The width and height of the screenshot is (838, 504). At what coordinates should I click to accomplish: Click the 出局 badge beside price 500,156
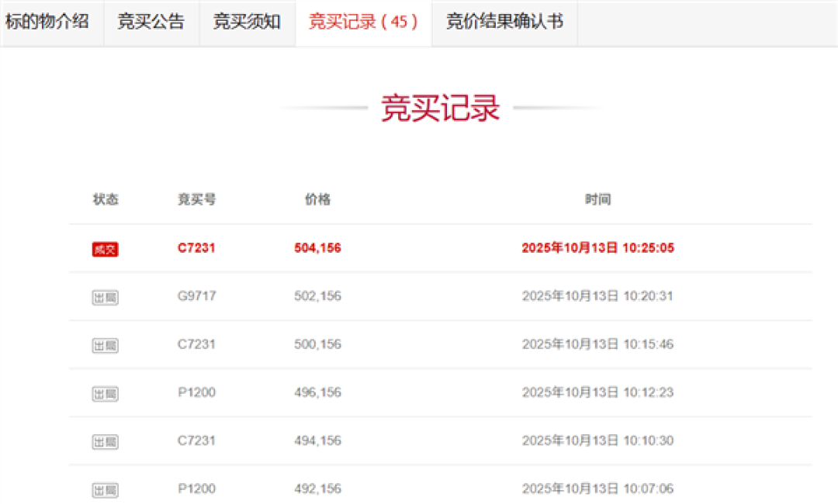pyautogui.click(x=105, y=345)
